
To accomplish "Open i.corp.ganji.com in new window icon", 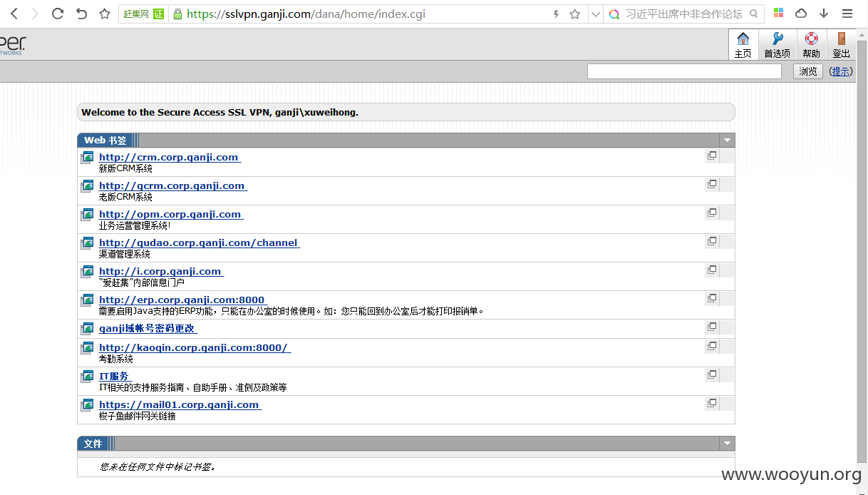I will click(x=712, y=270).
